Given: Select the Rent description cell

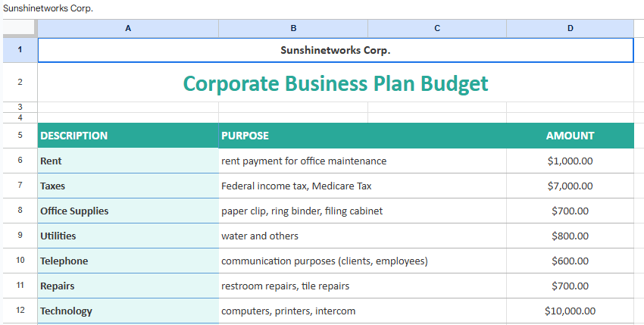Looking at the screenshot, I should pyautogui.click(x=128, y=161).
